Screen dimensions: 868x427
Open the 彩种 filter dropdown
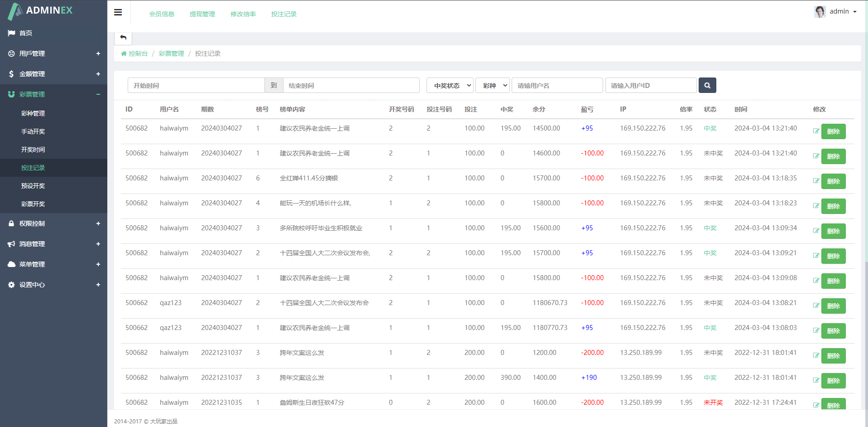[x=492, y=85]
